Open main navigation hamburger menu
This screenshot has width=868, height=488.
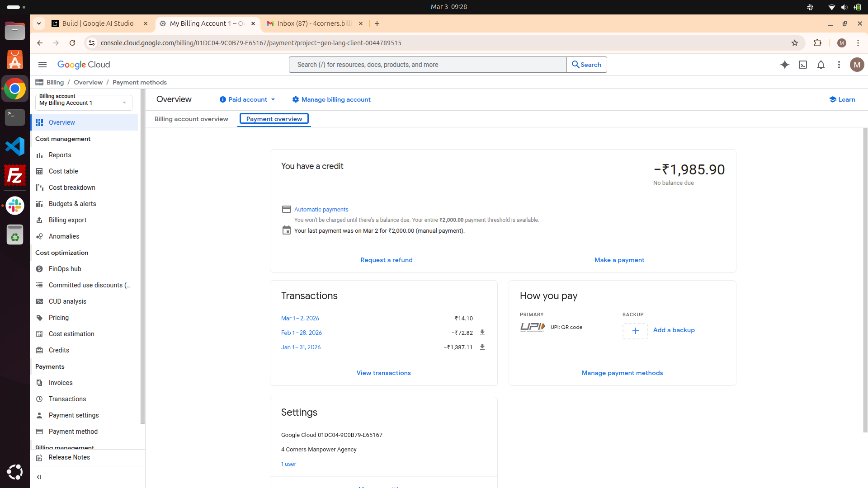(42, 65)
